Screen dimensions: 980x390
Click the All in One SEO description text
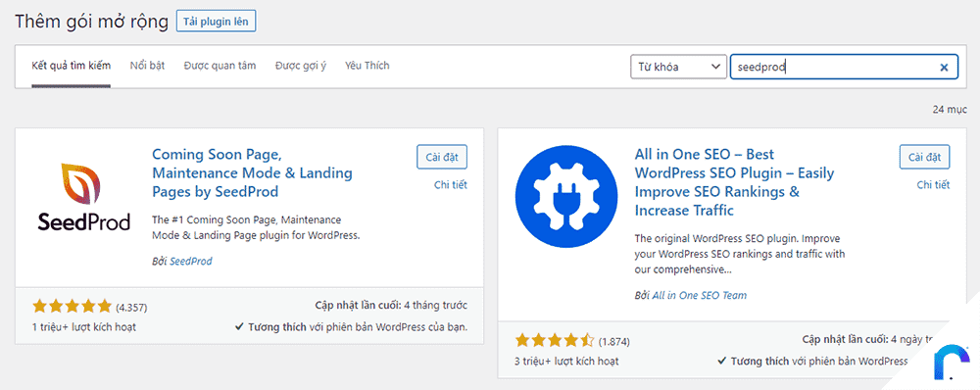click(739, 255)
